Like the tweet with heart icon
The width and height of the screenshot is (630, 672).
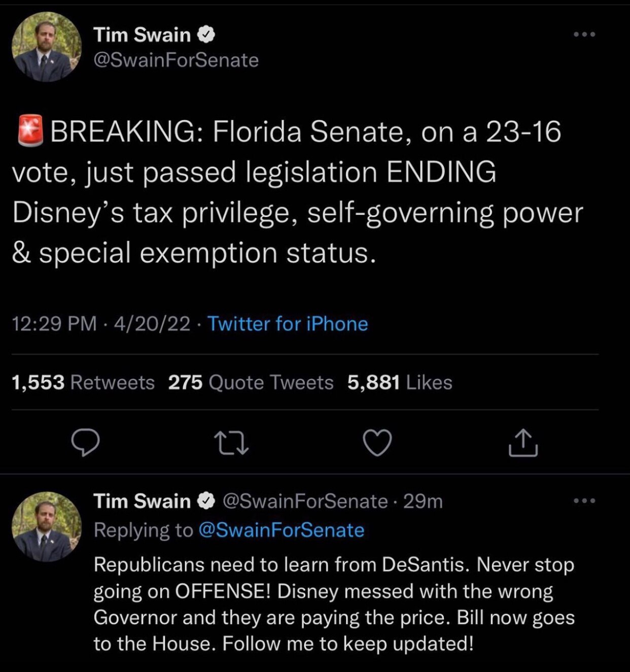(x=378, y=443)
